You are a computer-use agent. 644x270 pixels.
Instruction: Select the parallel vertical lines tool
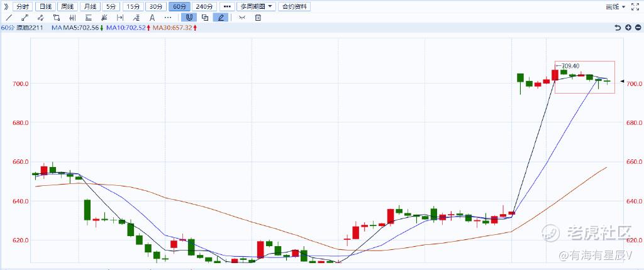pyautogui.click(x=72, y=18)
